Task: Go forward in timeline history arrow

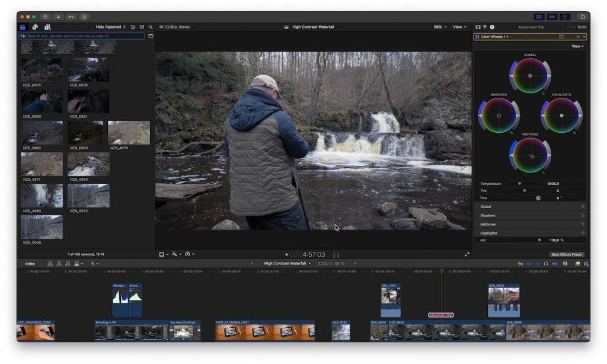Action: [x=355, y=263]
